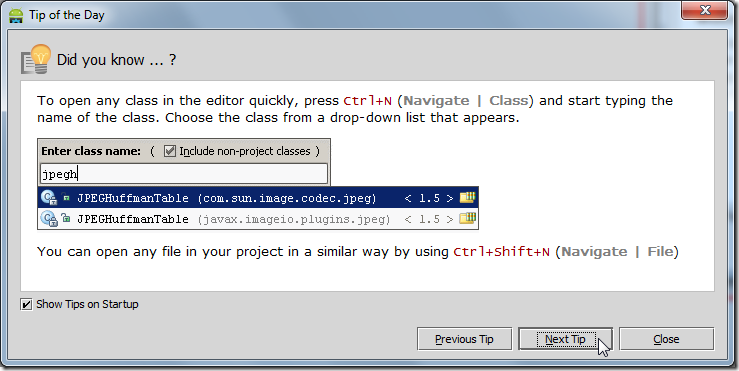This screenshot has height=371, width=739.
Task: Click library jar icon on second result row
Action: 467,218
